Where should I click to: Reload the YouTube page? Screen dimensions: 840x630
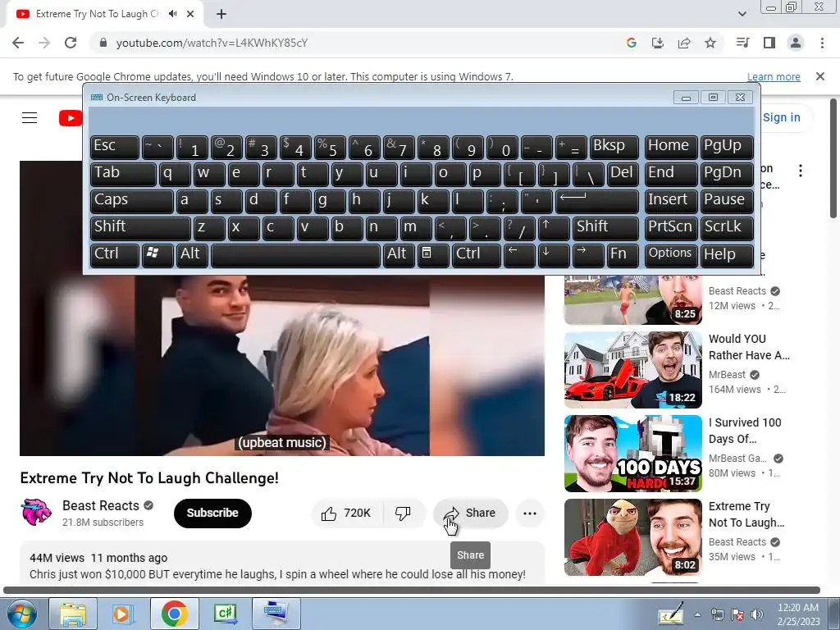[71, 43]
